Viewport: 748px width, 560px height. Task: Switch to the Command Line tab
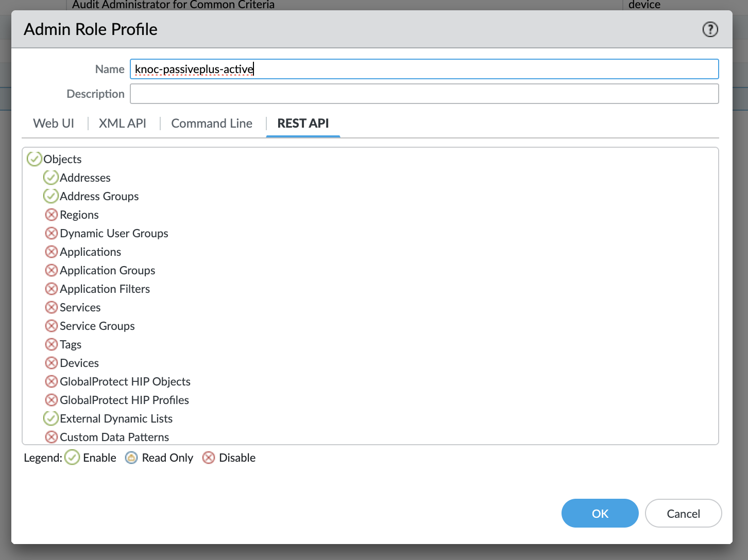(x=211, y=124)
